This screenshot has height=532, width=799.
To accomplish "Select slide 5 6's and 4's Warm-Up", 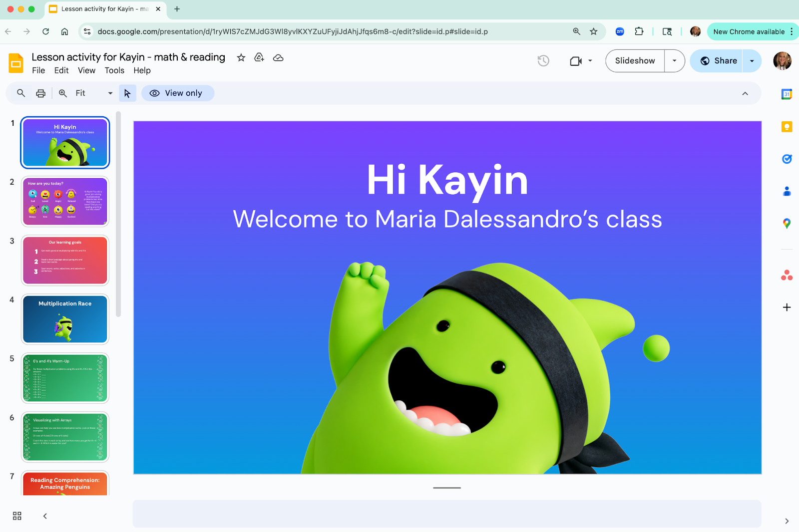I will pyautogui.click(x=65, y=378).
